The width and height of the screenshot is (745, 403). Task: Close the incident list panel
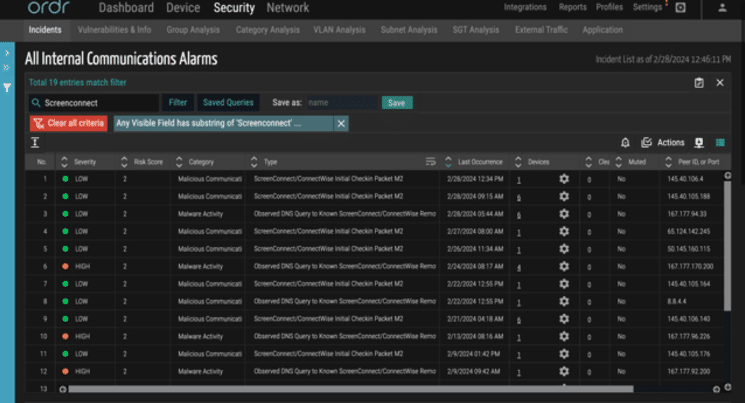[720, 83]
